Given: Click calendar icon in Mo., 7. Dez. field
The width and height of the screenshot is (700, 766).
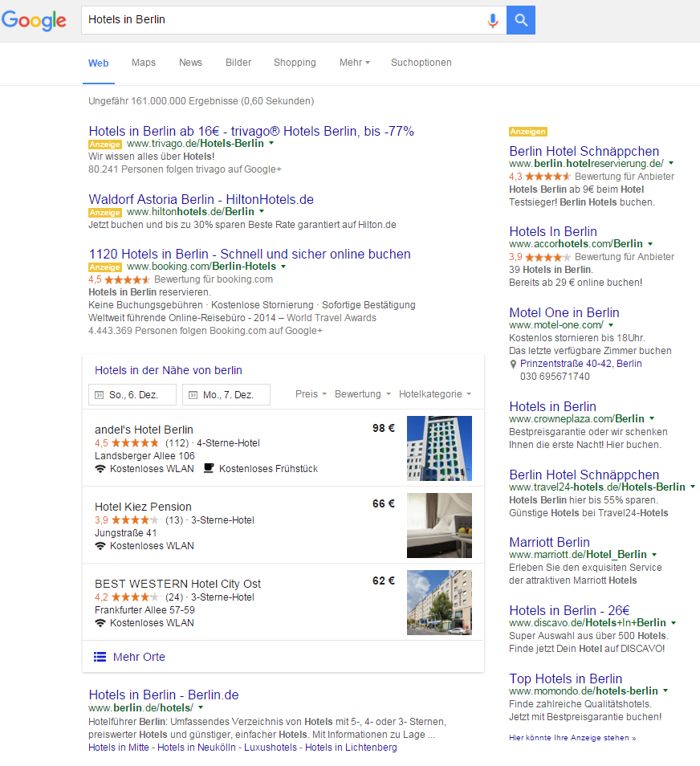Looking at the screenshot, I should 193,395.
